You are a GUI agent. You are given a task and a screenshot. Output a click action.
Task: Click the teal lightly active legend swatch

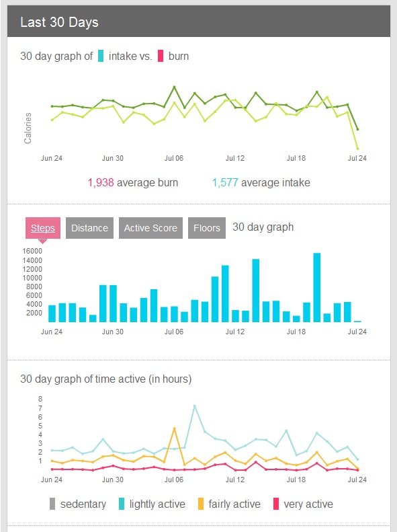(x=122, y=504)
